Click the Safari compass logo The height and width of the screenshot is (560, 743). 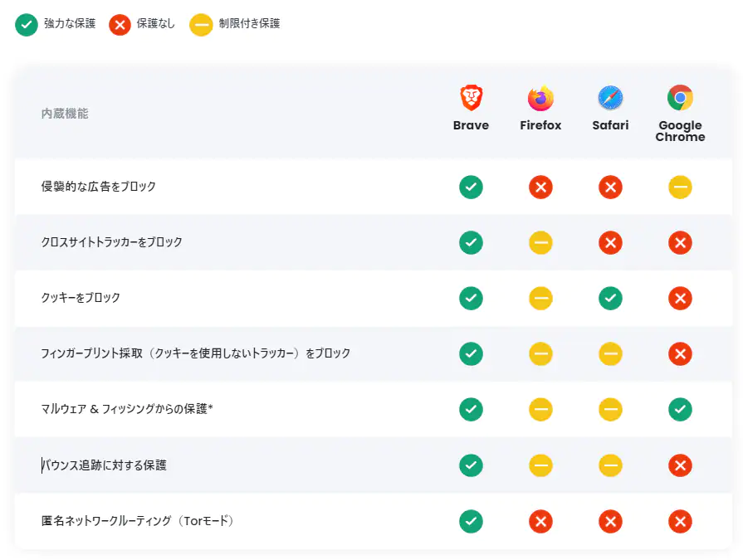coord(610,98)
